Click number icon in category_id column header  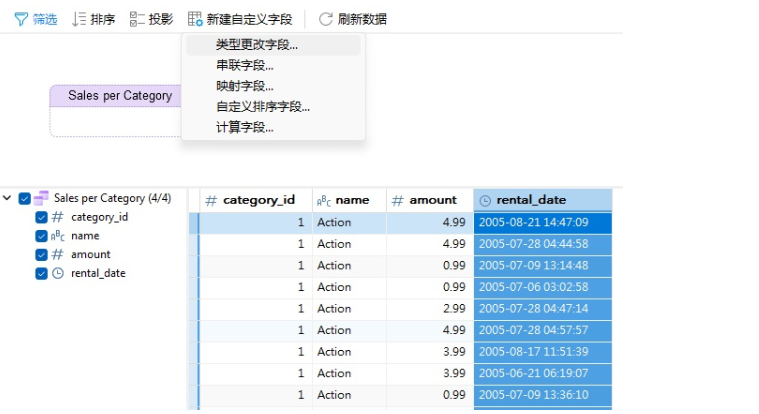point(211,201)
